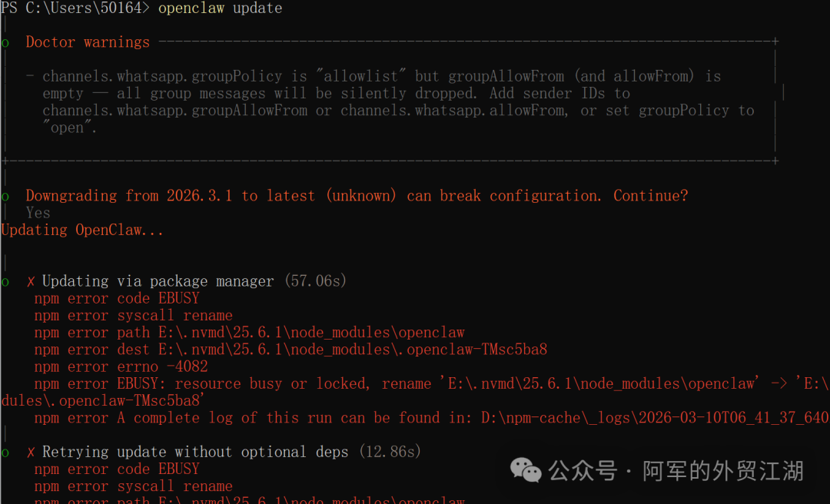The image size is (830, 504).
Task: Click the "npm error errno -4082" line
Action: [121, 366]
